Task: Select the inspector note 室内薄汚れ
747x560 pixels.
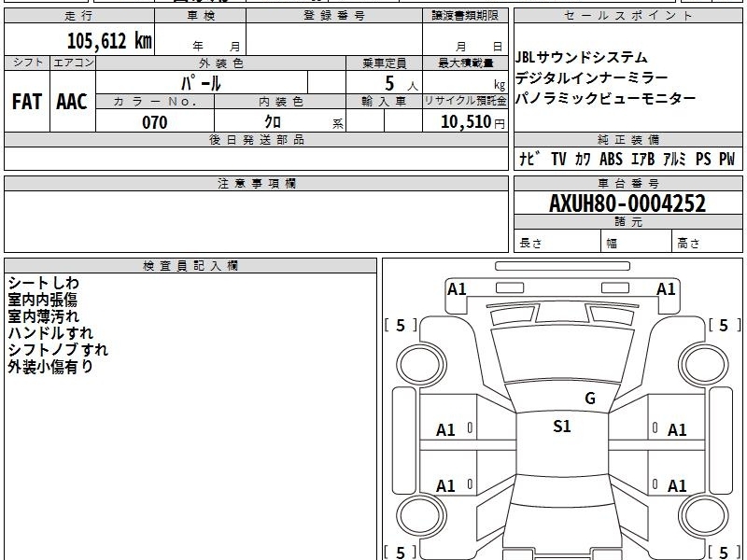Action: pos(43,316)
